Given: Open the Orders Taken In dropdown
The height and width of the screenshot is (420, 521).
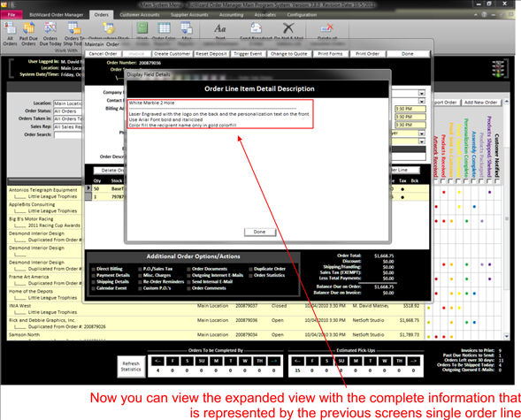Looking at the screenshot, I should pyautogui.click(x=67, y=118).
